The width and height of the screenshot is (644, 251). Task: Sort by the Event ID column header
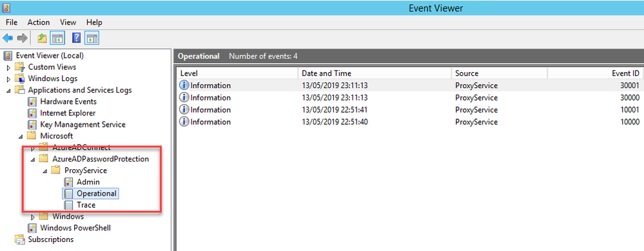(x=596, y=73)
